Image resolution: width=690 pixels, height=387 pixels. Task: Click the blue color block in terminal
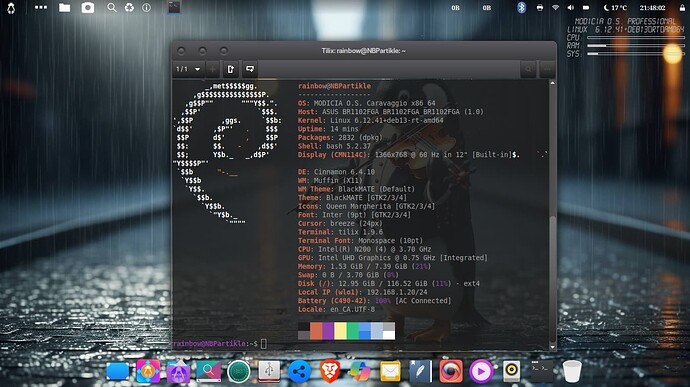[364, 331]
